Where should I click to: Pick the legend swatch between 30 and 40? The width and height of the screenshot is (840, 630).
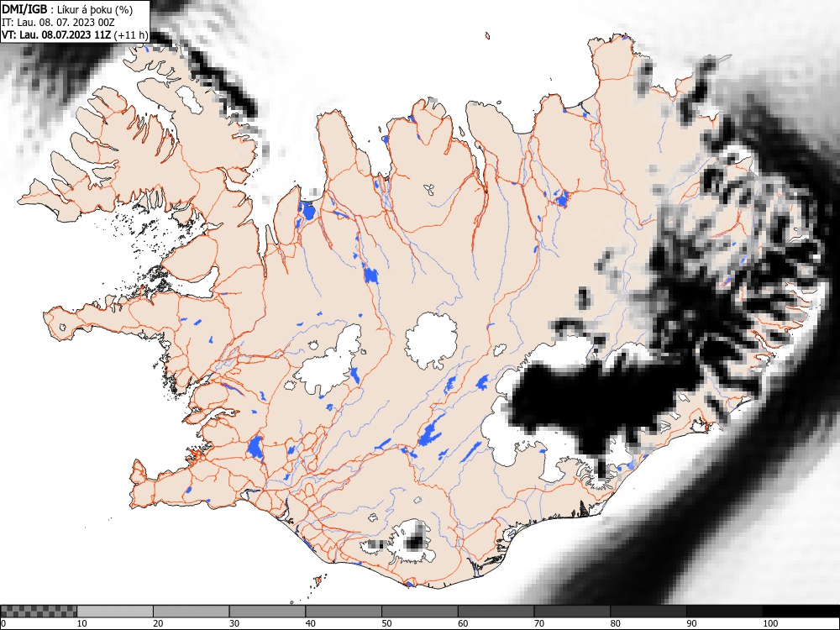267,612
